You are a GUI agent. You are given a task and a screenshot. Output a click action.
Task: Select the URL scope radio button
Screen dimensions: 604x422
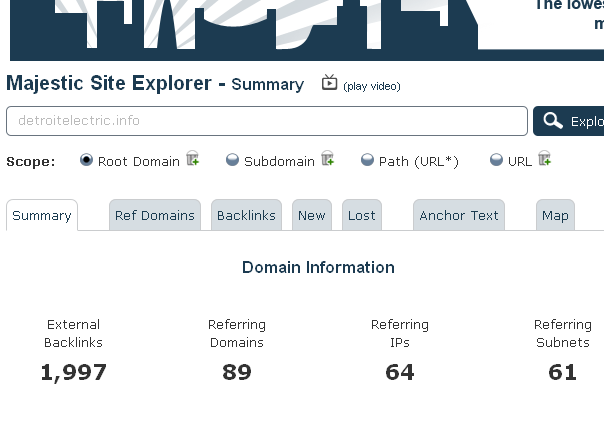point(496,160)
